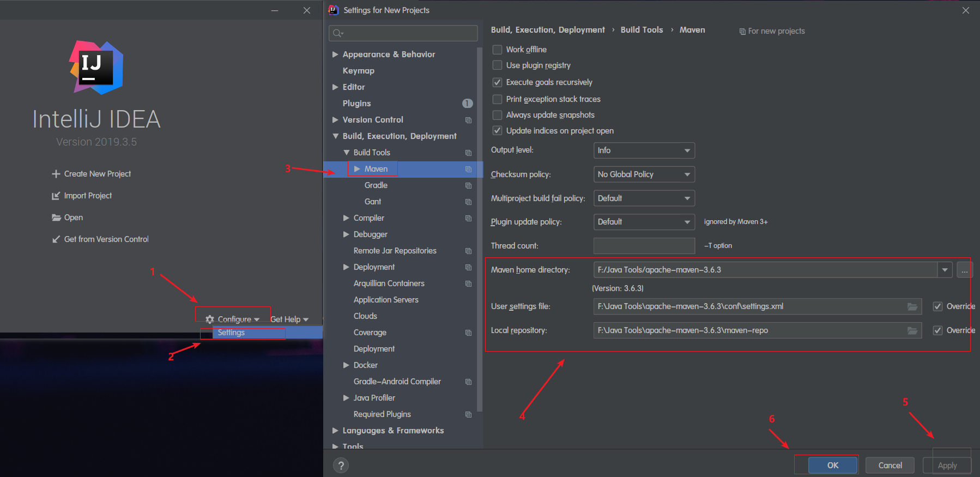Image resolution: width=980 pixels, height=477 pixels.
Task: Click the import icon beside Import Project
Action: pos(56,196)
